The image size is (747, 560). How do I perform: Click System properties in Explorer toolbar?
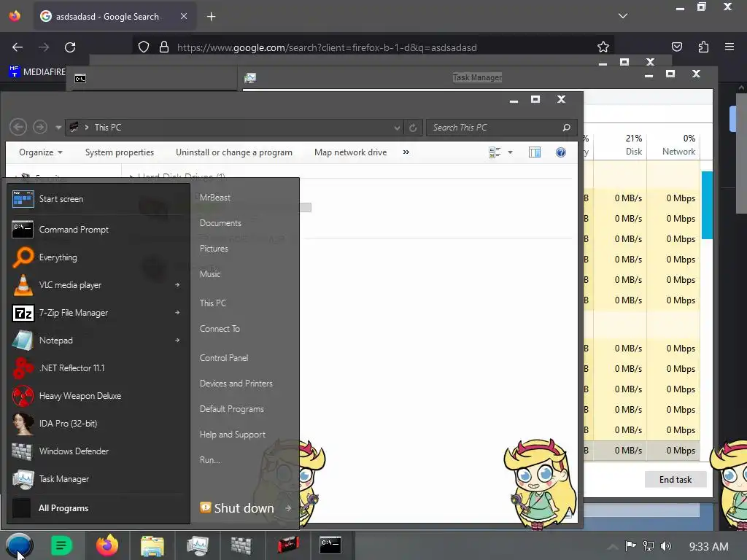[120, 152]
